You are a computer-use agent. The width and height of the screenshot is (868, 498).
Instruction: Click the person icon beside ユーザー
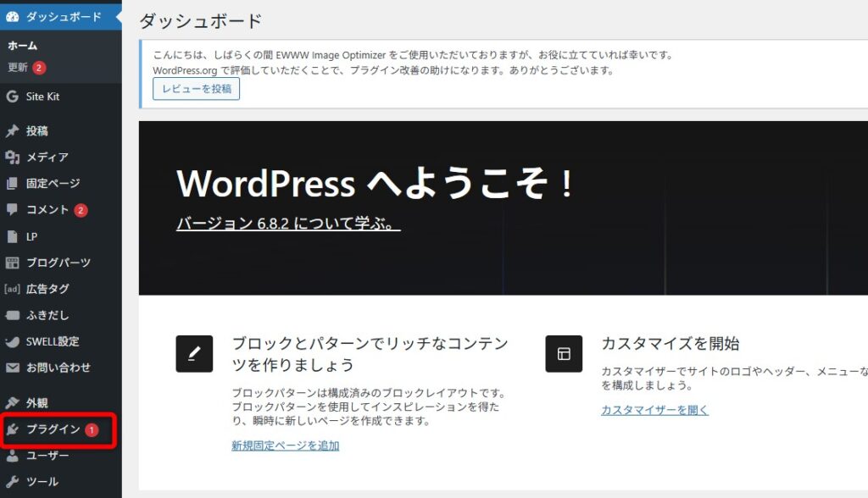coord(12,456)
